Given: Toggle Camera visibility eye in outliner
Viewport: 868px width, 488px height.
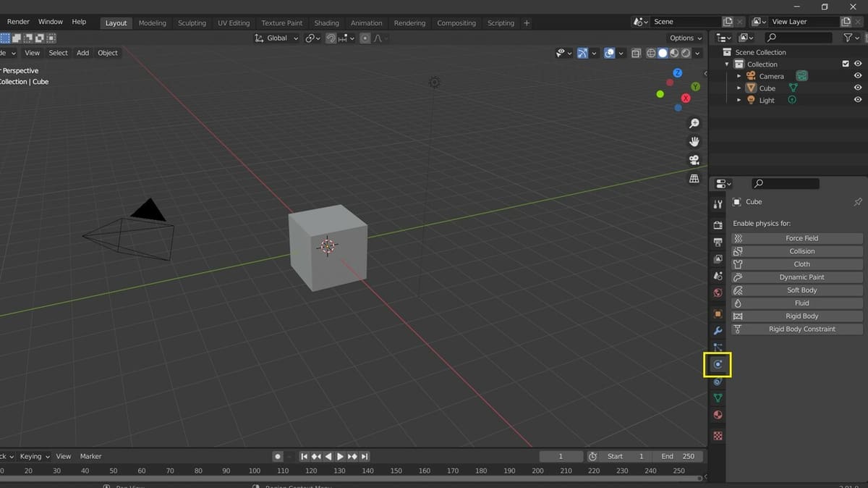Looking at the screenshot, I should click(x=858, y=75).
